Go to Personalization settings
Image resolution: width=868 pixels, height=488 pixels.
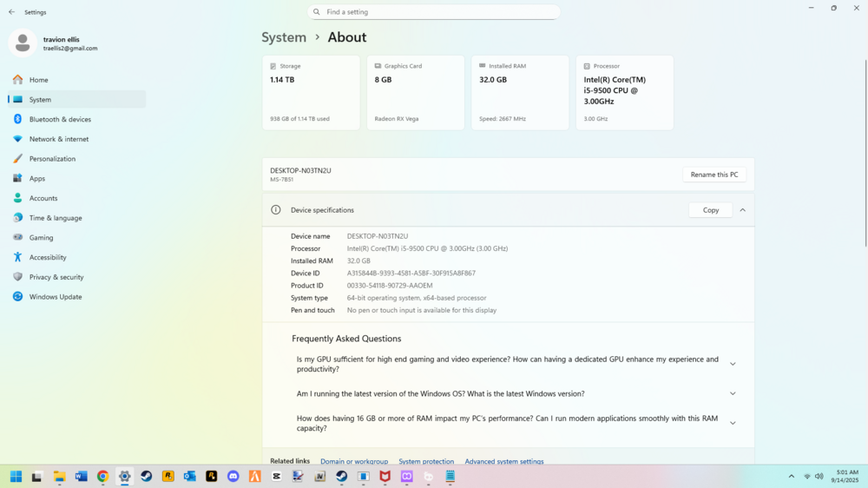[77, 158]
